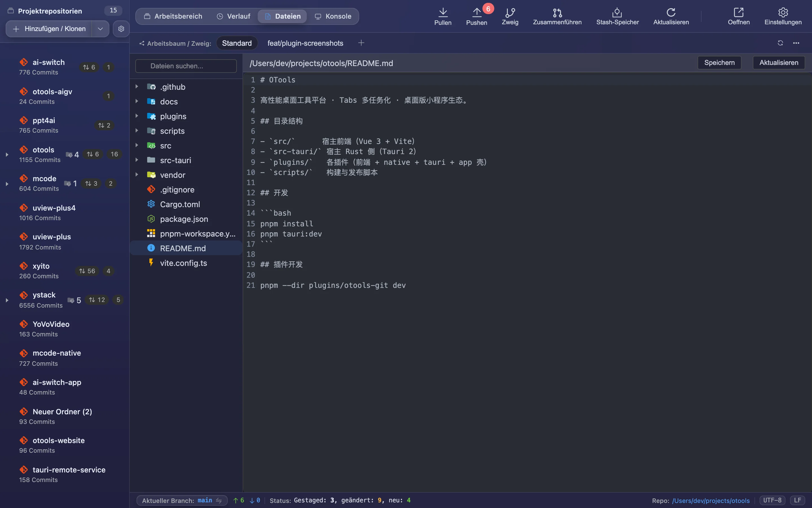Switch to the Arbeitsbereich tab

(173, 16)
